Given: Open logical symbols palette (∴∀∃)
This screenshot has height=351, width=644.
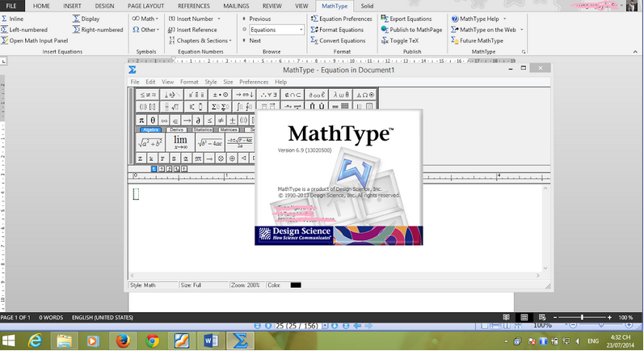Looking at the screenshot, I should click(268, 95).
